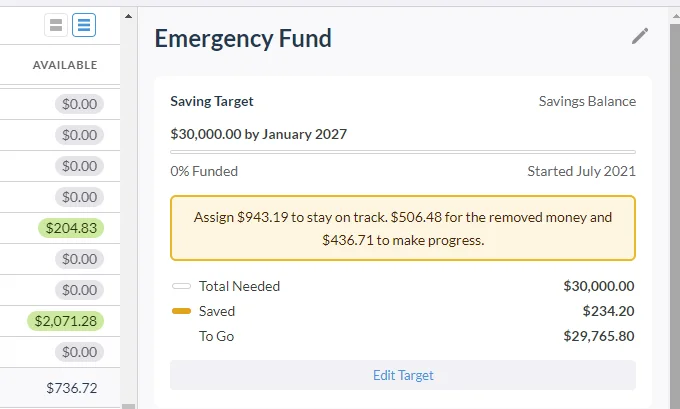The width and height of the screenshot is (680, 409).
Task: Click the $0.00 pill below $2,071.28
Action: 79,352
